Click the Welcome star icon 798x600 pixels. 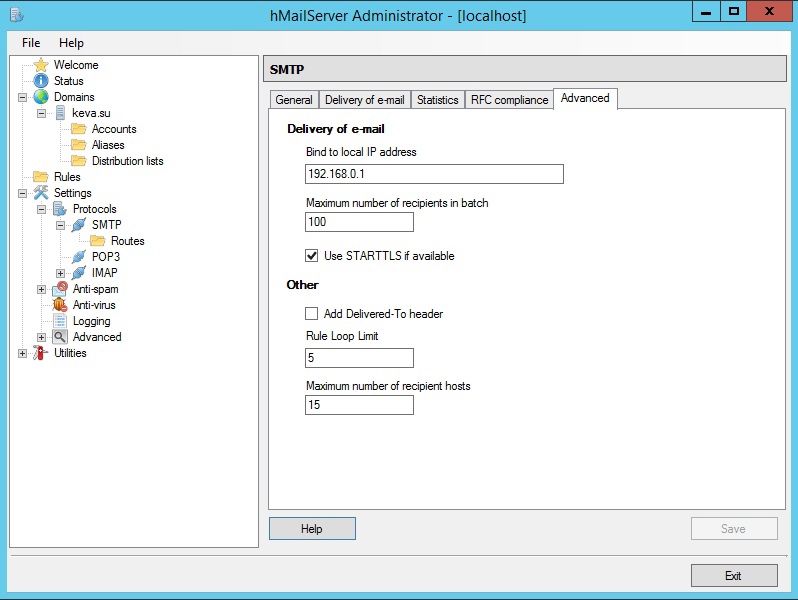[x=41, y=65]
